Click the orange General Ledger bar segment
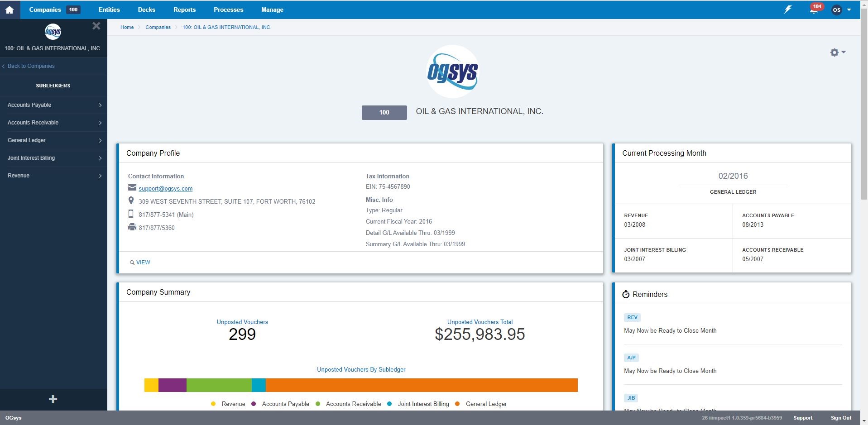Viewport: 868px width, 425px height. [x=422, y=385]
